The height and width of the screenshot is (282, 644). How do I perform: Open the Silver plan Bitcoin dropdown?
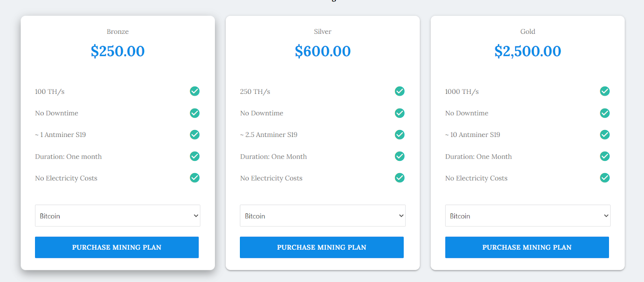tap(323, 216)
